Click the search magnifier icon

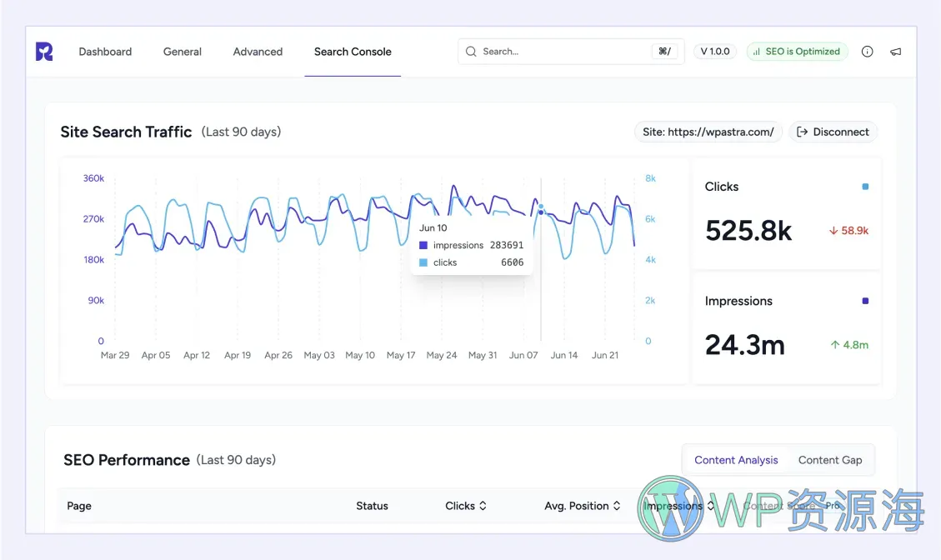point(471,51)
